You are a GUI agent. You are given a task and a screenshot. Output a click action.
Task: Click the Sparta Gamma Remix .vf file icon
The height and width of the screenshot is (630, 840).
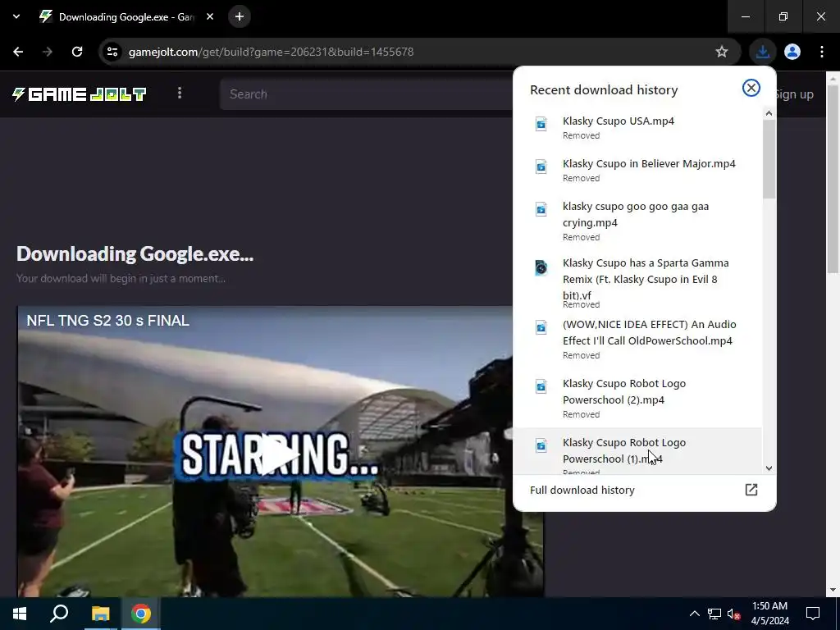pos(541,267)
